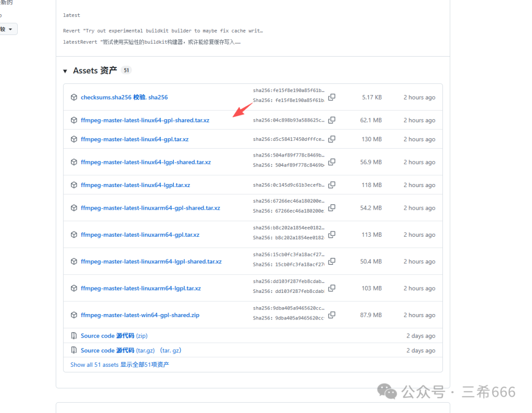Image resolution: width=532 pixels, height=413 pixels.
Task: Copy sha256 of win64-gpl-shared.zip
Action: [332, 315]
